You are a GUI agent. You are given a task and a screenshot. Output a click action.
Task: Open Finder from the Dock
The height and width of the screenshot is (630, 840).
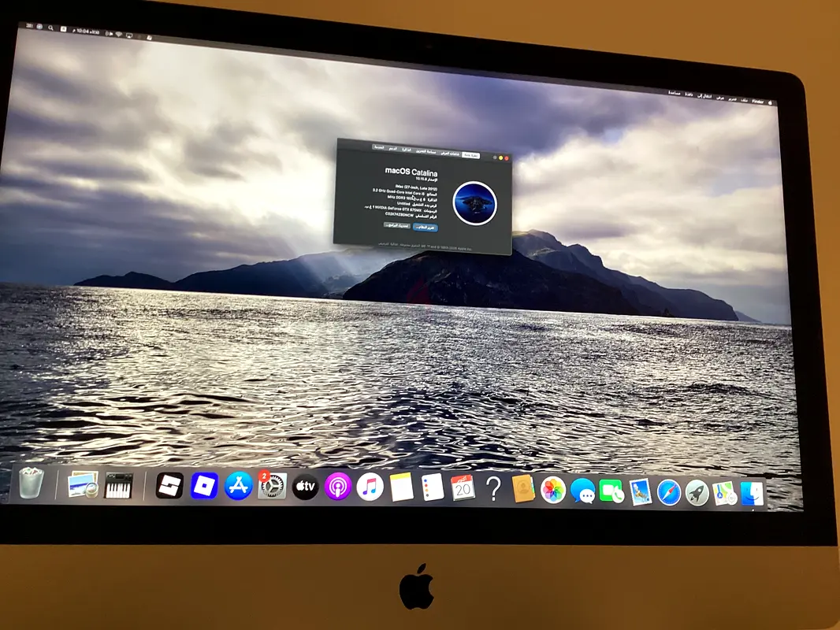click(x=752, y=494)
